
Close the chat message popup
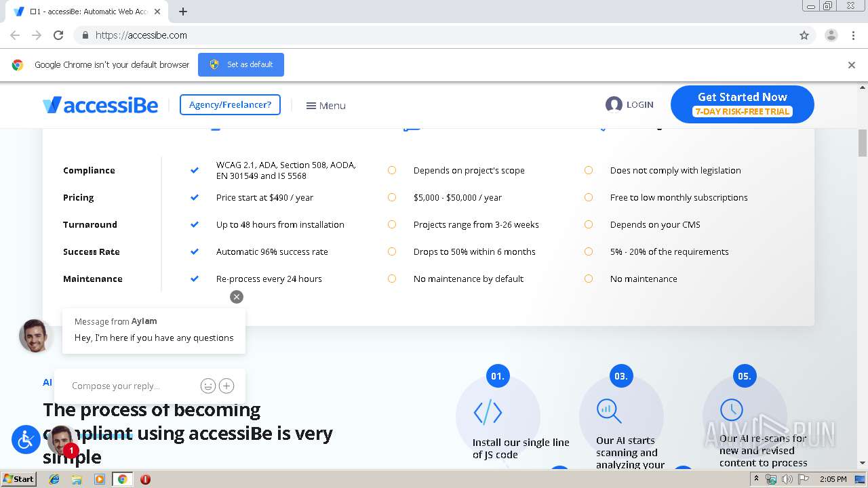pyautogui.click(x=236, y=297)
